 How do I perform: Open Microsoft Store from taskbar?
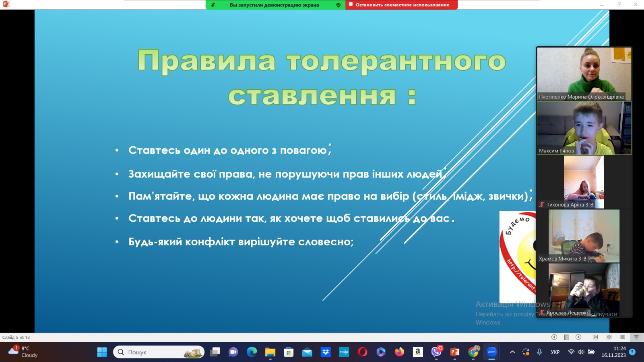pyautogui.click(x=289, y=352)
